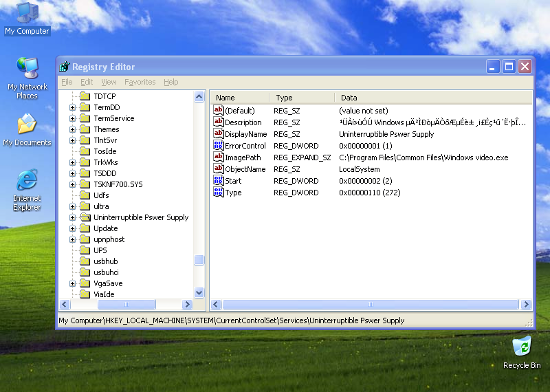The height and width of the screenshot is (392, 550).
Task: Expand the Themes key
Action: (72, 129)
